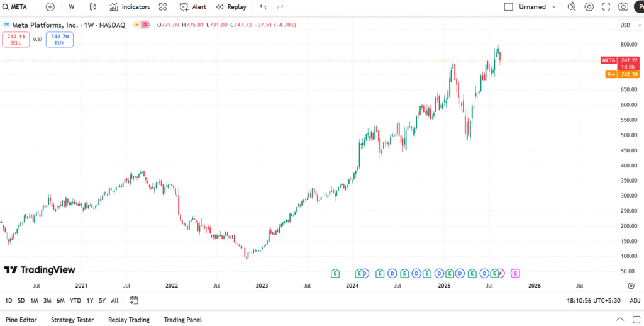Select the 1Y date range
644x326 pixels.
tap(89, 301)
